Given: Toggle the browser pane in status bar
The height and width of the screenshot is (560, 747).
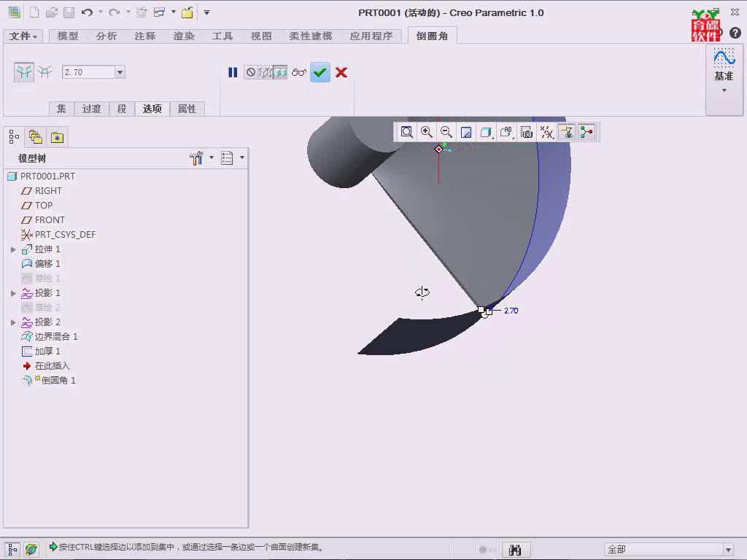Looking at the screenshot, I should pos(31,550).
